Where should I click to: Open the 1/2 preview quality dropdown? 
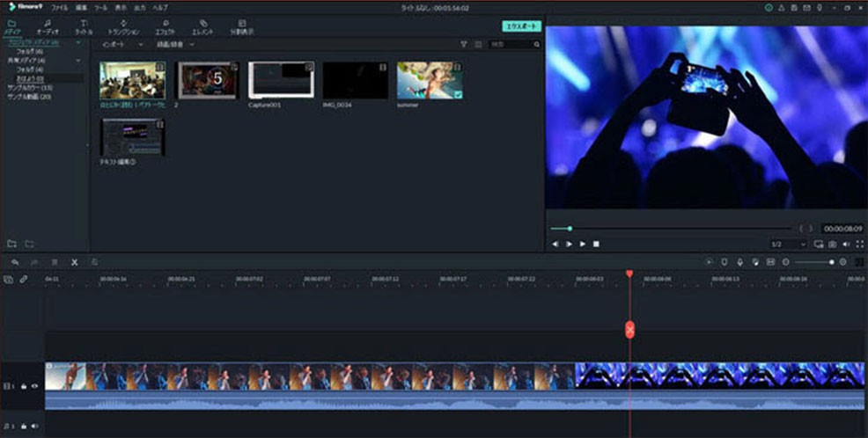tap(788, 244)
